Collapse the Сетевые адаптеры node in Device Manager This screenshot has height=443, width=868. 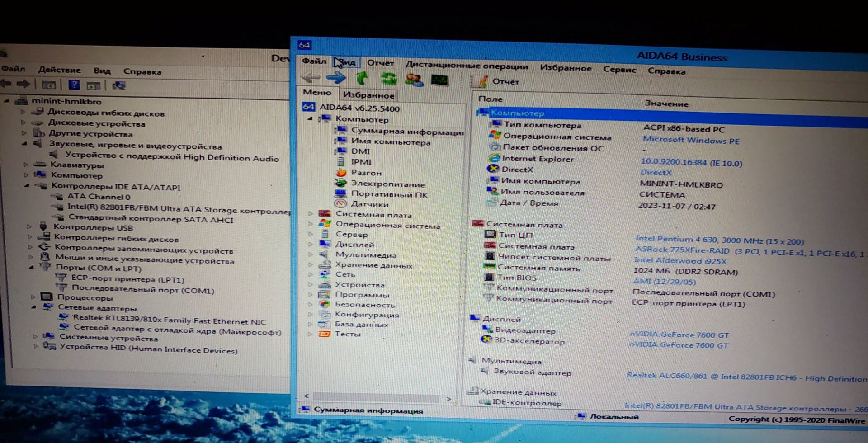click(34, 307)
